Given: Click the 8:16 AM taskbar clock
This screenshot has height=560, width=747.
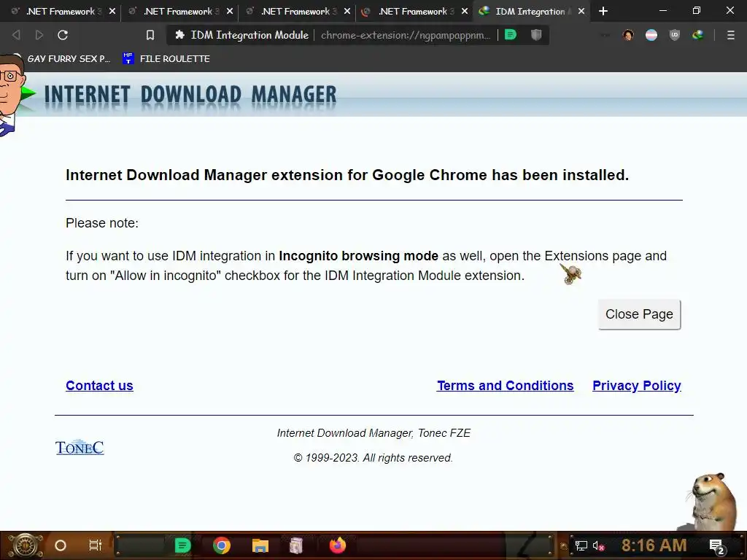Looking at the screenshot, I should [654, 545].
